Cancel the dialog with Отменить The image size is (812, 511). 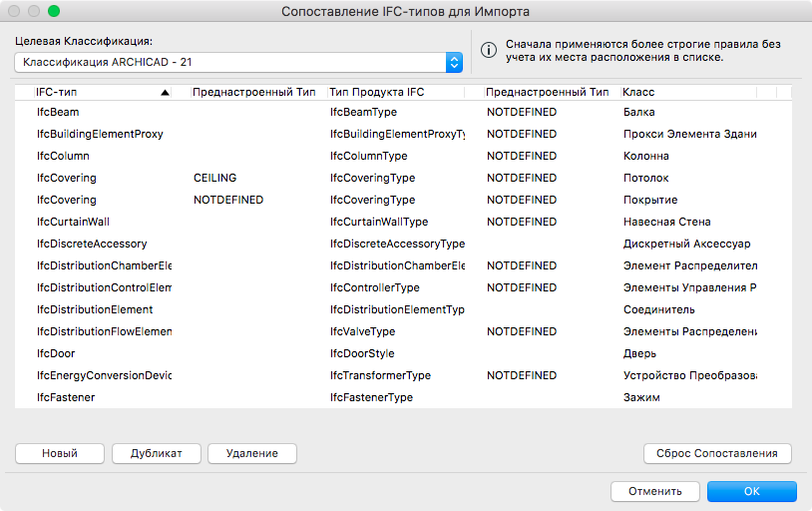(654, 491)
